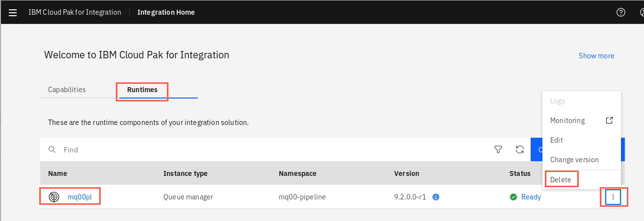The image size is (644, 221).
Task: Open the hamburger navigation menu
Action: click(13, 12)
